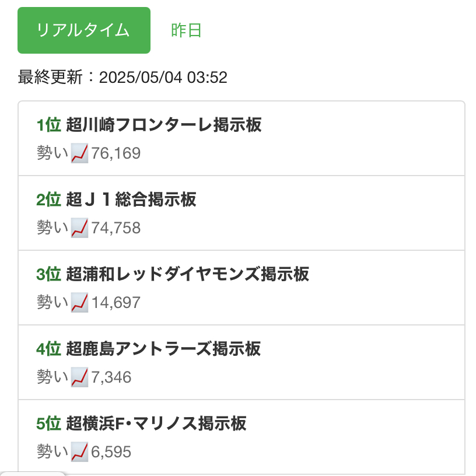Click the chart icon beside 7,346
The width and height of the screenshot is (476, 476).
point(79,377)
